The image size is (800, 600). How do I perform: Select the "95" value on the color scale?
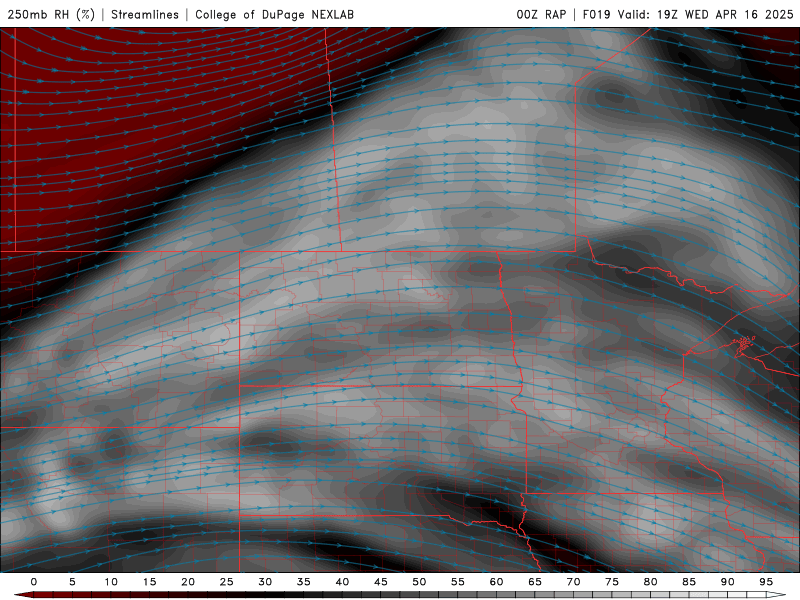[766, 582]
